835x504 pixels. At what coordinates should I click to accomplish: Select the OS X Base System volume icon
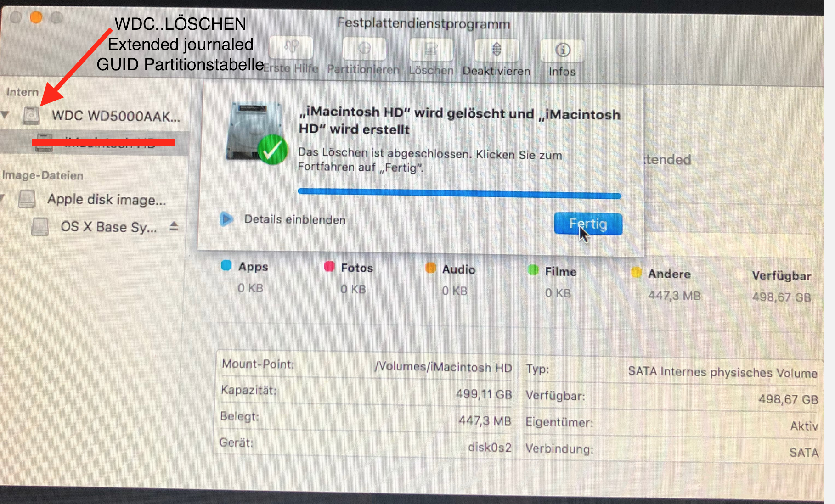tap(40, 226)
